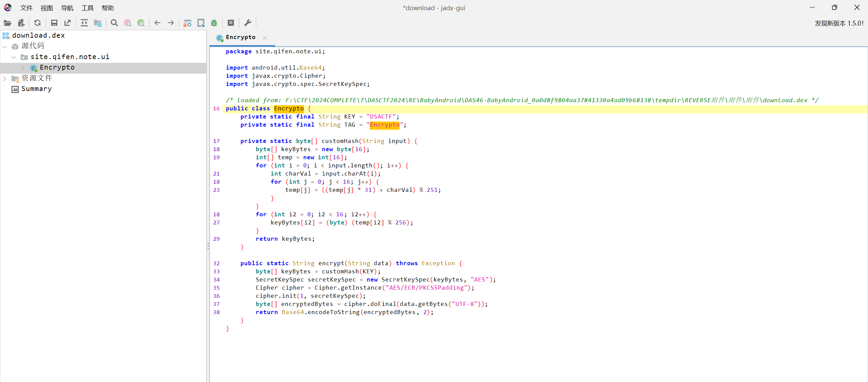The width and height of the screenshot is (868, 382).
Task: Toggle sync with editor icon
Action: tap(84, 23)
